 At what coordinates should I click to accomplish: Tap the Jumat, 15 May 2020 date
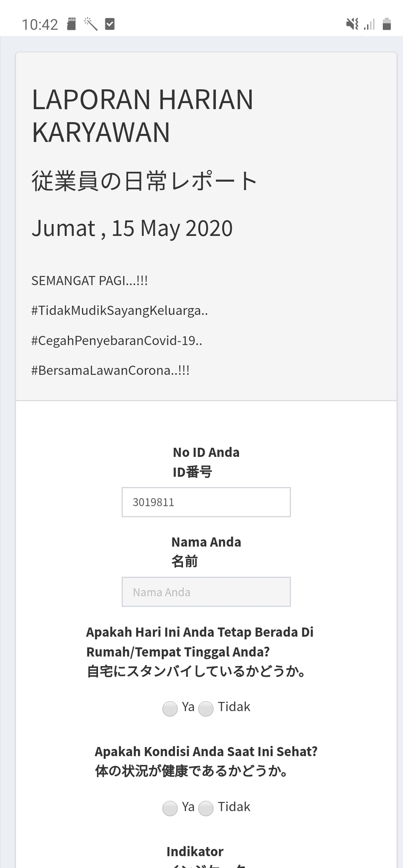pyautogui.click(x=132, y=228)
